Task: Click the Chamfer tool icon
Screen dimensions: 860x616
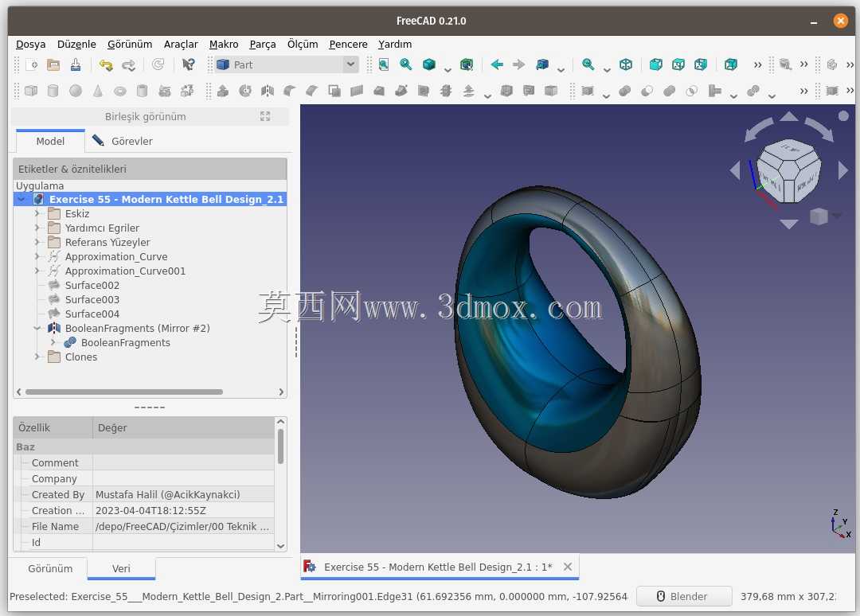Action: click(311, 91)
